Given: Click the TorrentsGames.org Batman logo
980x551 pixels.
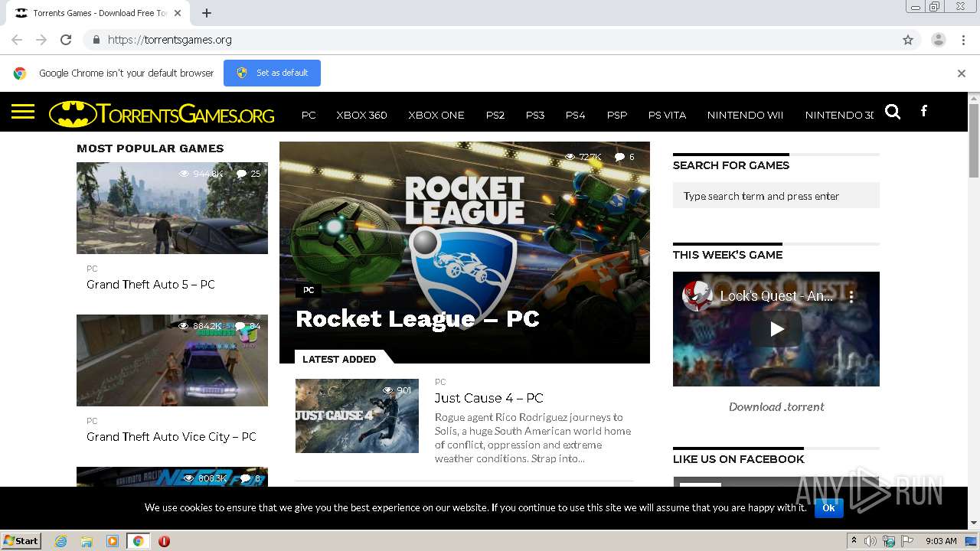Looking at the screenshot, I should coord(162,114).
